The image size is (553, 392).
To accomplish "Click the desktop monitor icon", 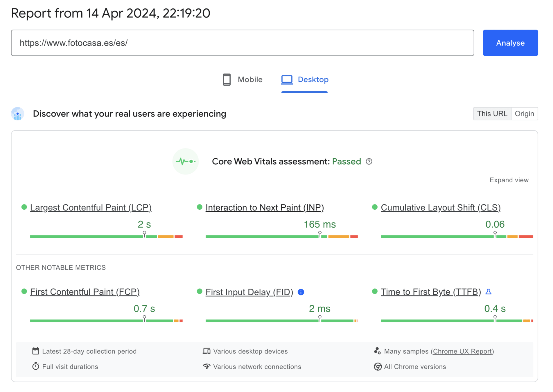I will point(287,80).
